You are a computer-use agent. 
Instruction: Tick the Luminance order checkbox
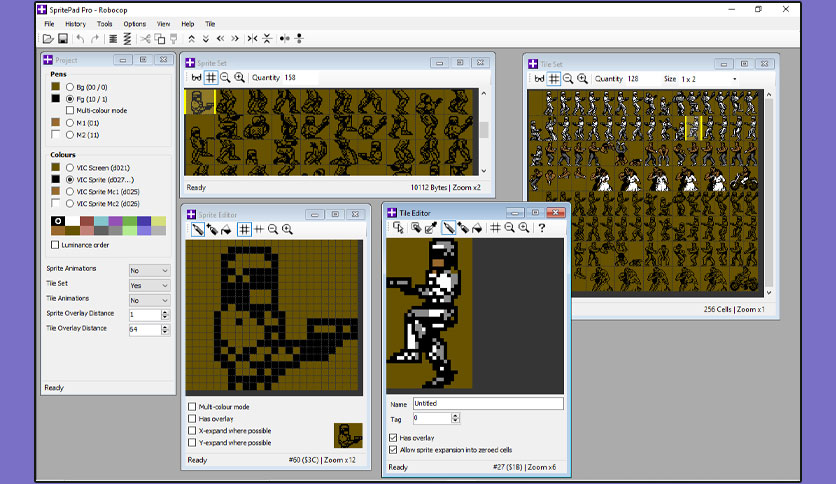point(55,245)
